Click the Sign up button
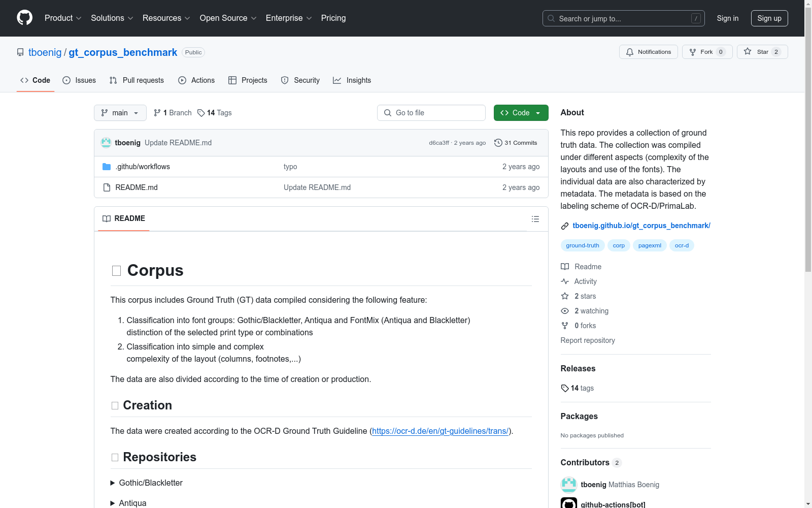Image resolution: width=812 pixels, height=508 pixels. [x=769, y=18]
